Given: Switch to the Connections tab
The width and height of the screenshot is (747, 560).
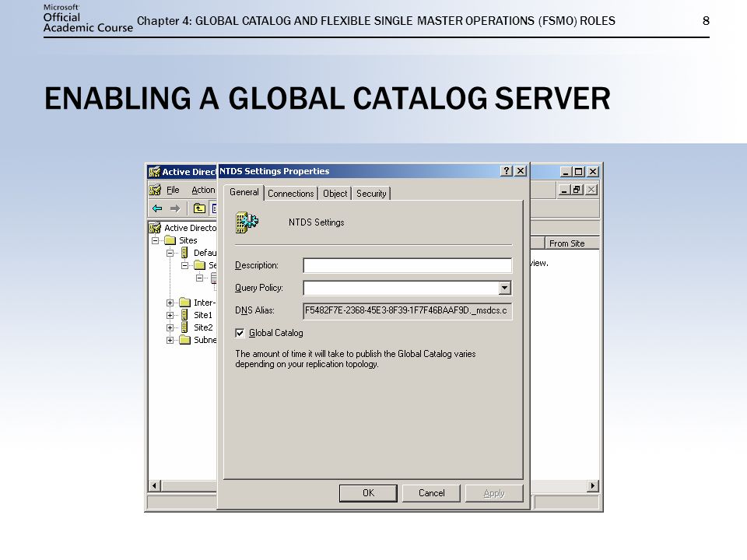Looking at the screenshot, I should (290, 194).
